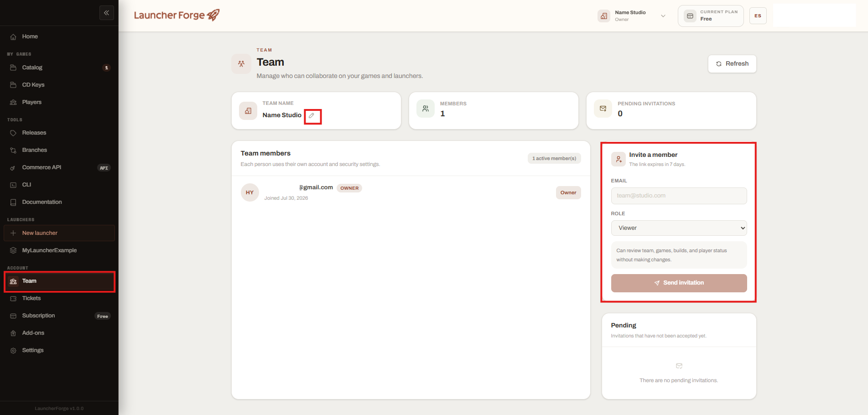Screen dimensions: 868x415
Task: Focus the Email invitation input field
Action: pos(679,196)
